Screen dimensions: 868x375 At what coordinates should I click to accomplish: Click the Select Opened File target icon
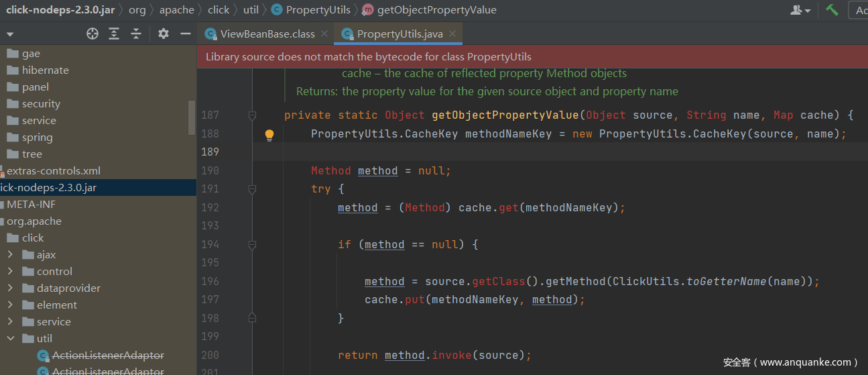pos(92,34)
